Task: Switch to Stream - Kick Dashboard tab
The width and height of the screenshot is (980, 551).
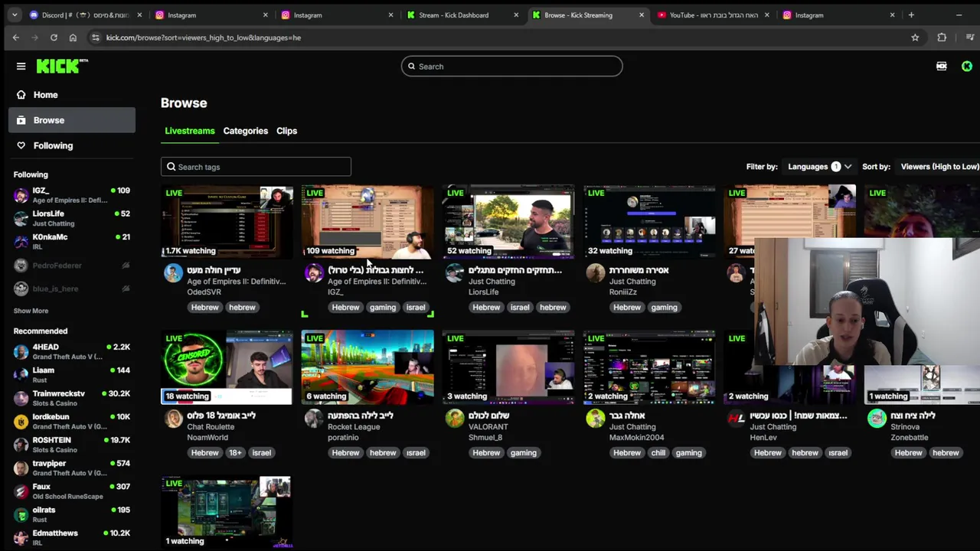Action: (462, 15)
